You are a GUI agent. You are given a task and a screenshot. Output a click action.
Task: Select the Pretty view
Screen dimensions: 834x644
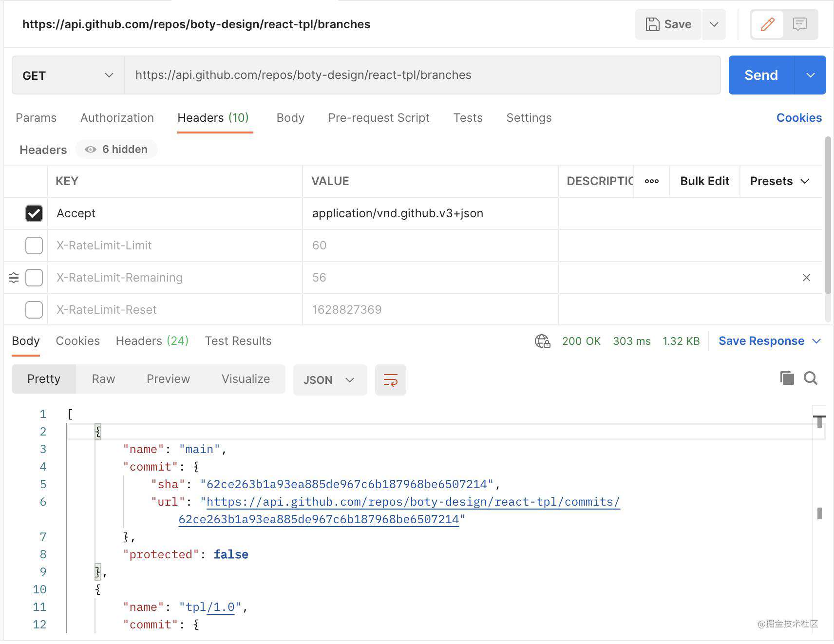[44, 379]
